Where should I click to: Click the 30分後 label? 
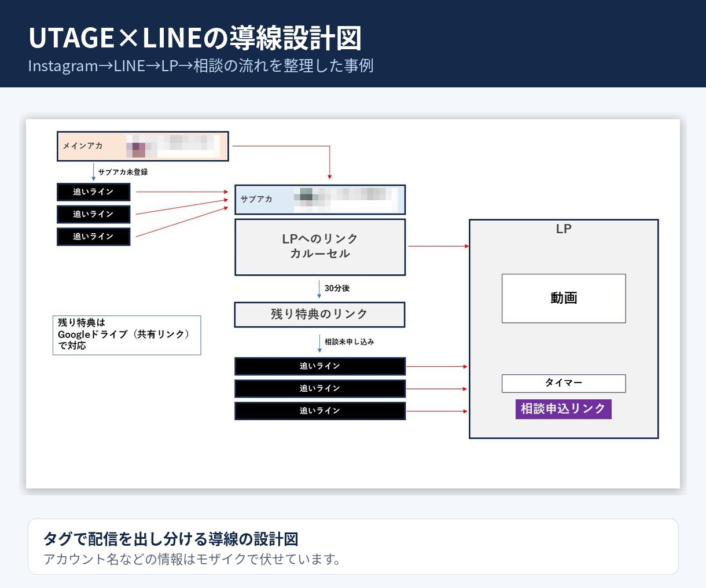pyautogui.click(x=337, y=288)
